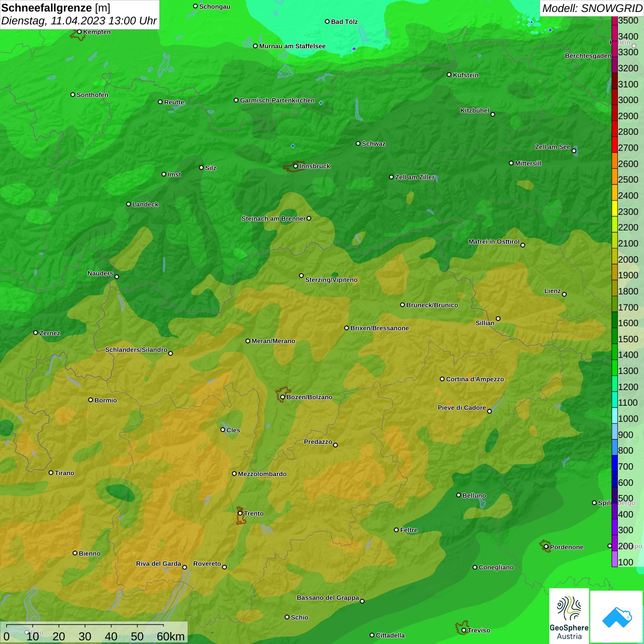
Task: Click the Pordenone label
Action: pyautogui.click(x=567, y=547)
